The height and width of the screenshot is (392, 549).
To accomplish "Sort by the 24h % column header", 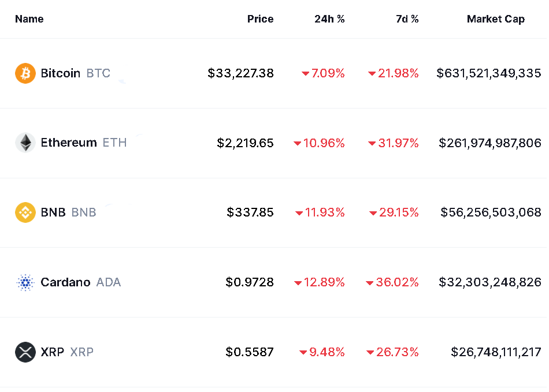I will point(329,19).
